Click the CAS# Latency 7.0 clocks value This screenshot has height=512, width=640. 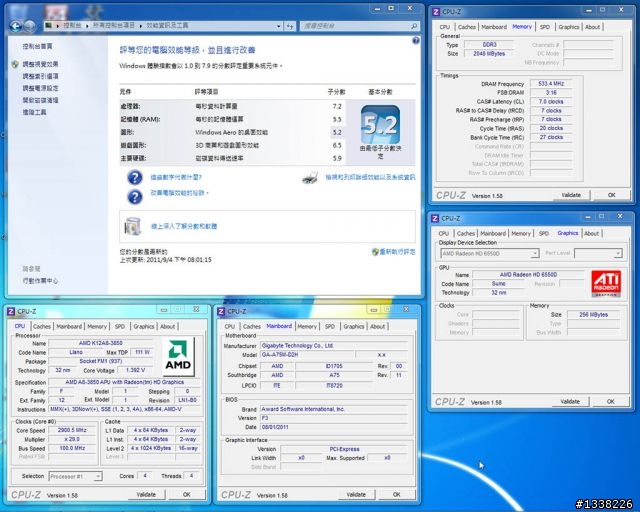pos(551,102)
